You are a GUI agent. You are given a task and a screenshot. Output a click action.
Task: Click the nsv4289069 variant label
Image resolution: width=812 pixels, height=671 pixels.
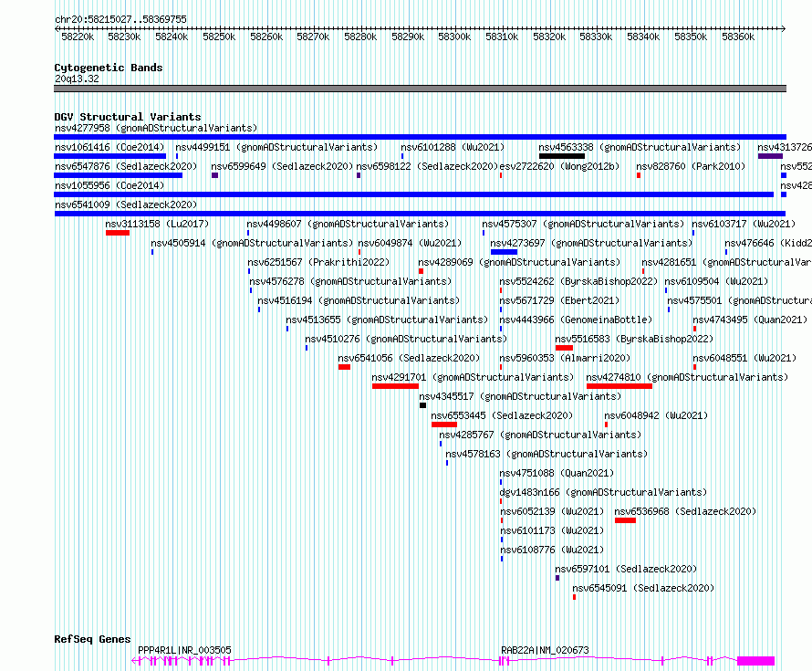(519, 262)
